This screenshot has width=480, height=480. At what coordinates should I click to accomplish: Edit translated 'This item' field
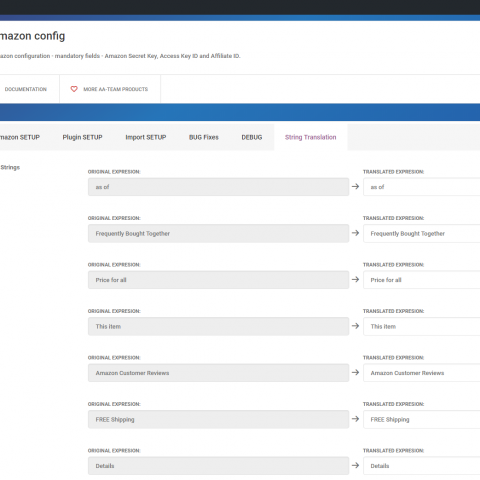[422, 326]
